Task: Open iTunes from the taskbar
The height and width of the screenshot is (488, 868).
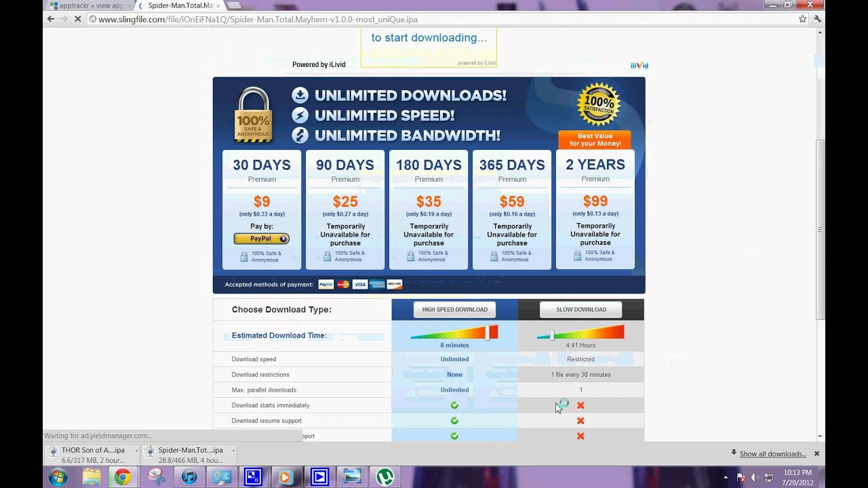Action: pyautogui.click(x=189, y=477)
